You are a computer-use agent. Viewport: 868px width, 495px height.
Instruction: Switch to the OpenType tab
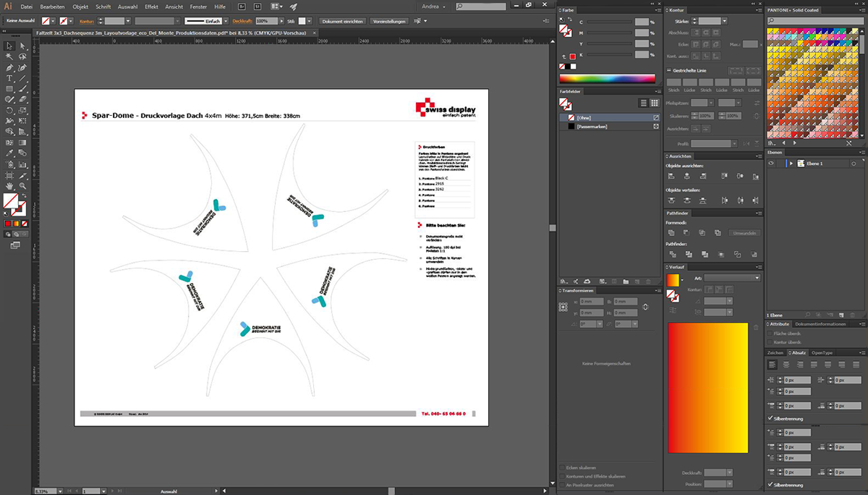[822, 352]
